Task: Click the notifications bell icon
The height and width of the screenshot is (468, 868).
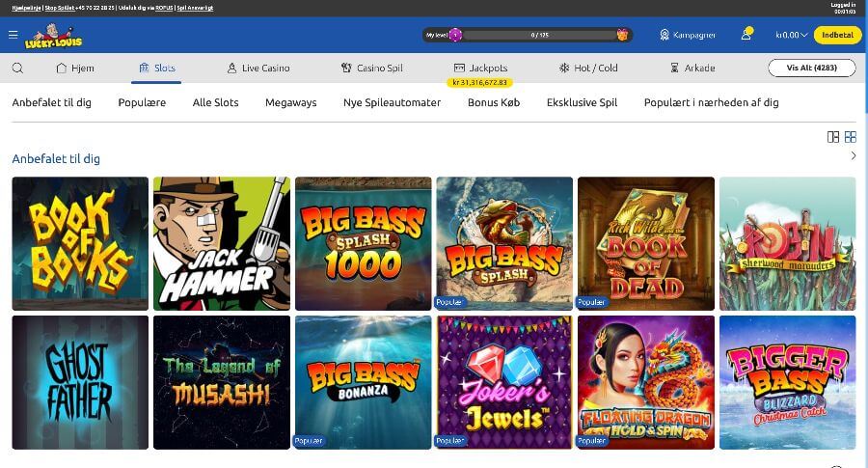Action: (746, 35)
